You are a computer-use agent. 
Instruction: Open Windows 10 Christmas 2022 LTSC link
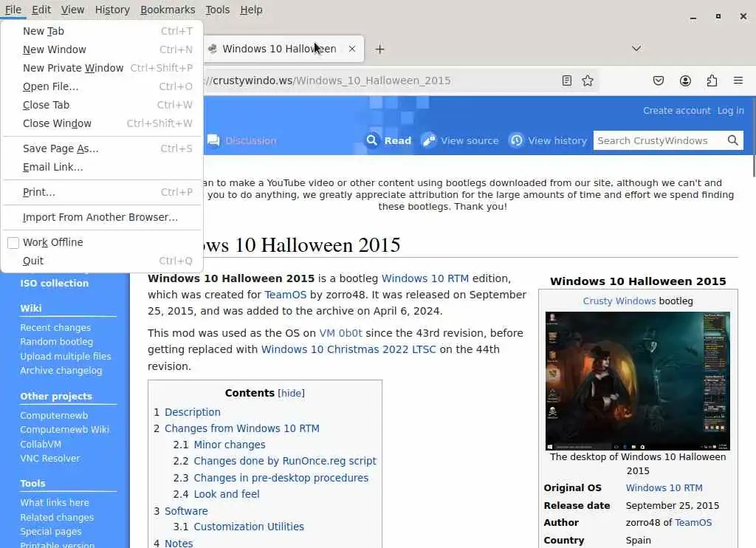click(348, 349)
